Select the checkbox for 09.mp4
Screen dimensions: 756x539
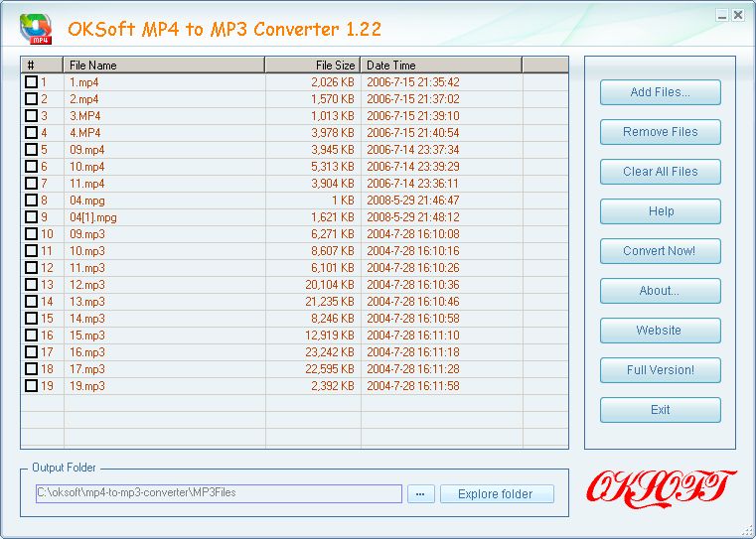pos(32,149)
